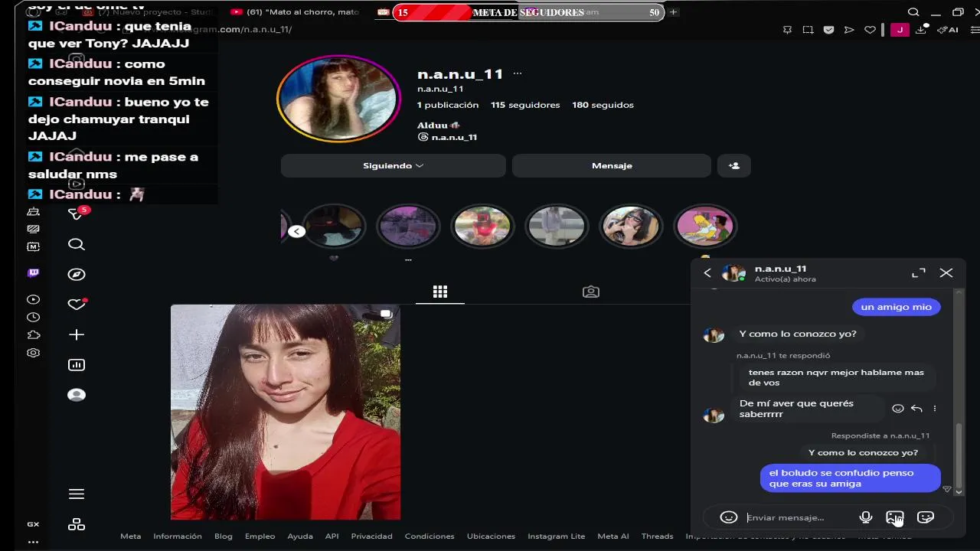Go back in the chat panel

coord(707,273)
